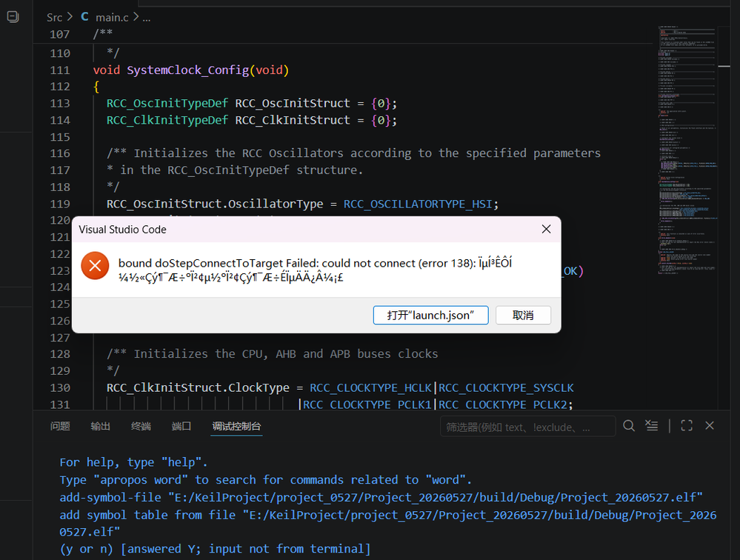This screenshot has height=560, width=740.
Task: Click line number 111 in gutter
Action: 60,70
